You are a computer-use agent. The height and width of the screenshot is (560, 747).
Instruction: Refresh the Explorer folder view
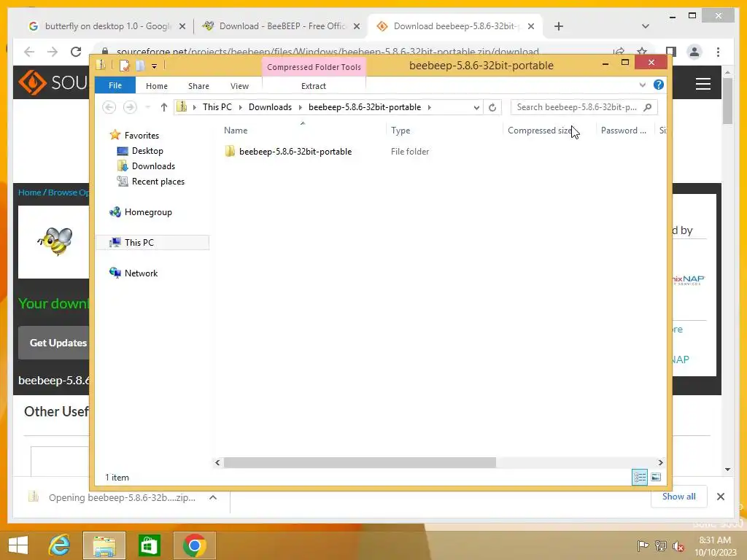[492, 108]
